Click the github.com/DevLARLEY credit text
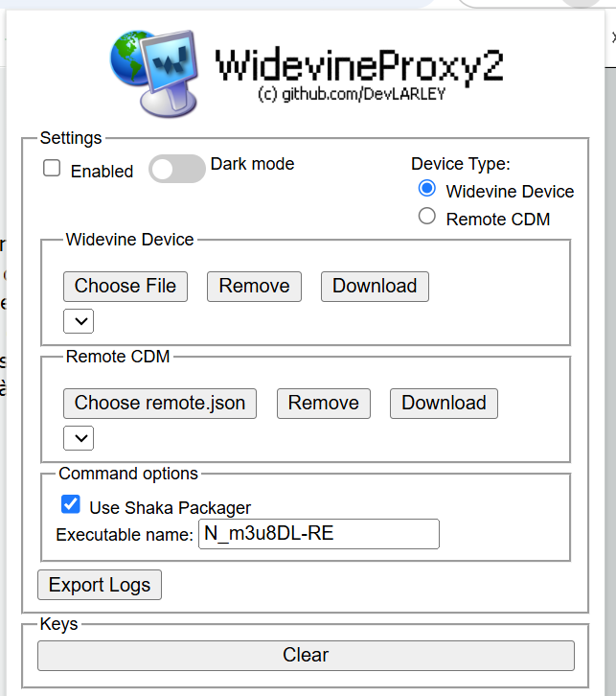Viewport: 616px width, 696px height. point(353,94)
